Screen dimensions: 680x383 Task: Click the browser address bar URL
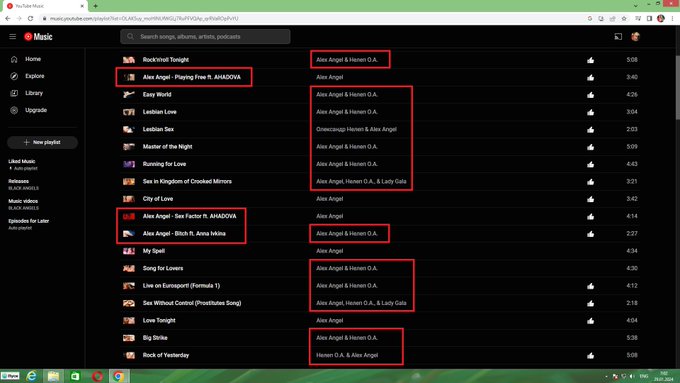pyautogui.click(x=144, y=19)
